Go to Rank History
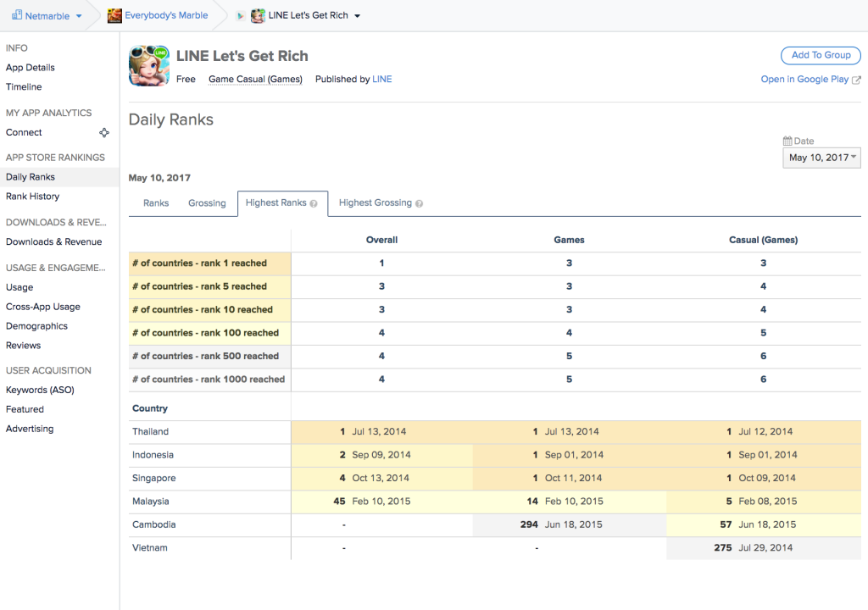Viewport: 868px width, 610px height. tap(33, 197)
